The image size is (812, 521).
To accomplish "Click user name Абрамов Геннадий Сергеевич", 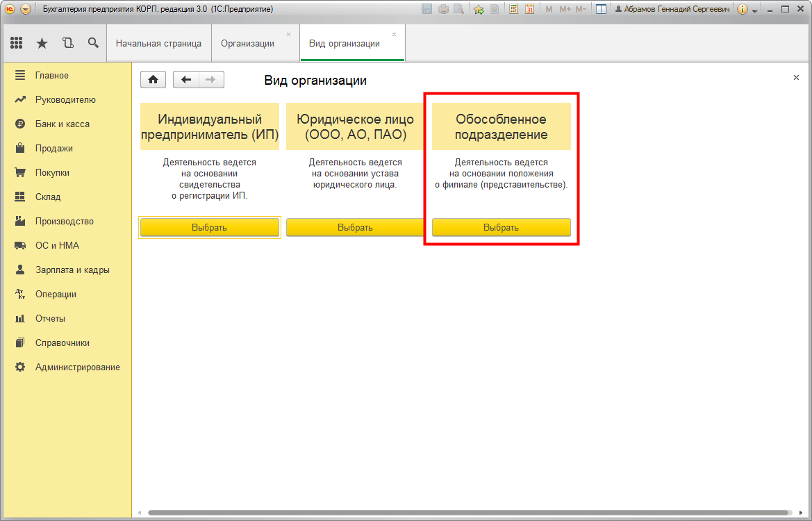I will pos(672,9).
